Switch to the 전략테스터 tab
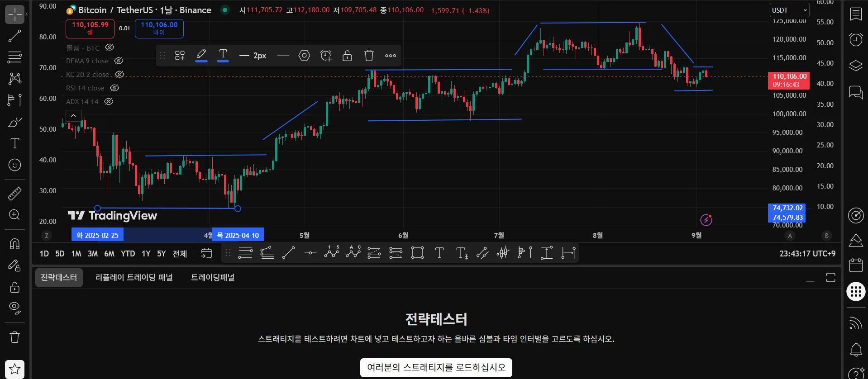Image resolution: width=868 pixels, height=379 pixels. pos(59,278)
